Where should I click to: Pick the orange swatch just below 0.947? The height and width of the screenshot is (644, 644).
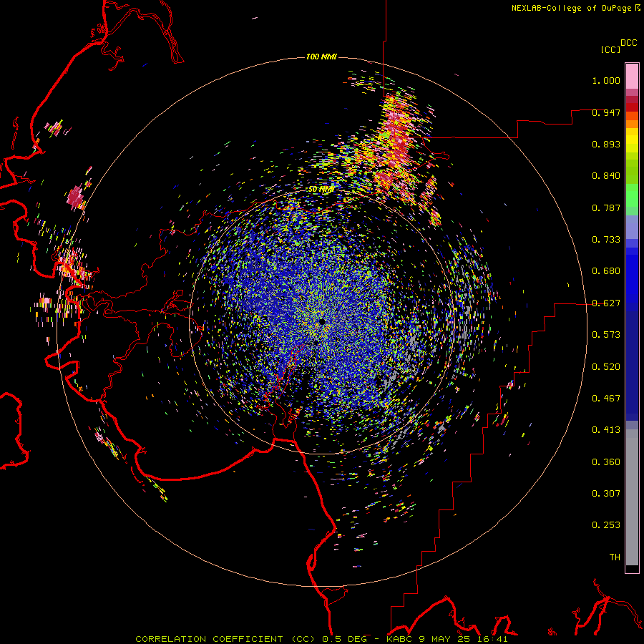click(632, 124)
